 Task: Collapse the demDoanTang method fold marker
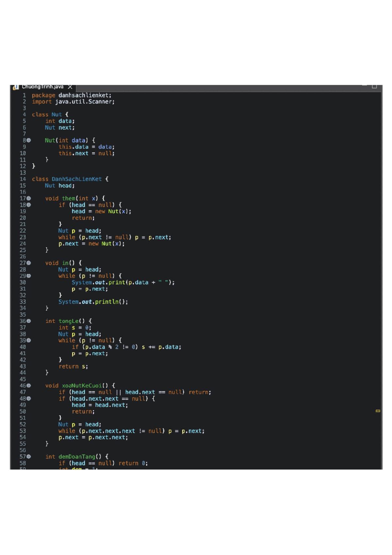tap(29, 457)
